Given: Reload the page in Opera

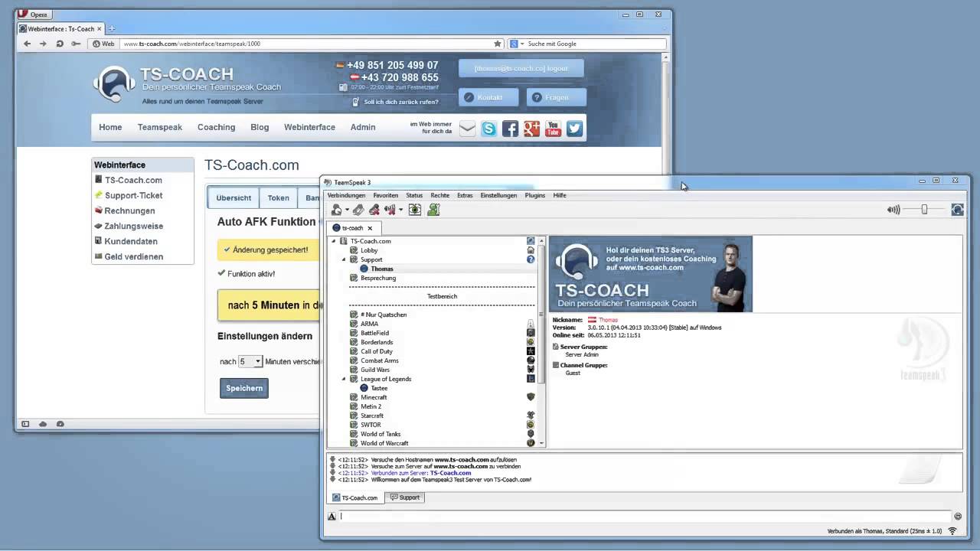Looking at the screenshot, I should [60, 44].
